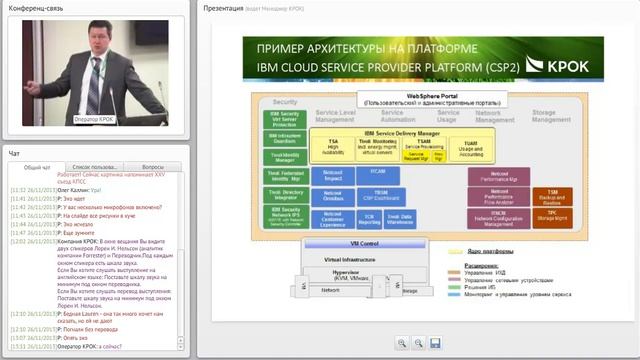Switch to the Общий чат tab
This screenshot has width=640, height=360.
(x=37, y=167)
